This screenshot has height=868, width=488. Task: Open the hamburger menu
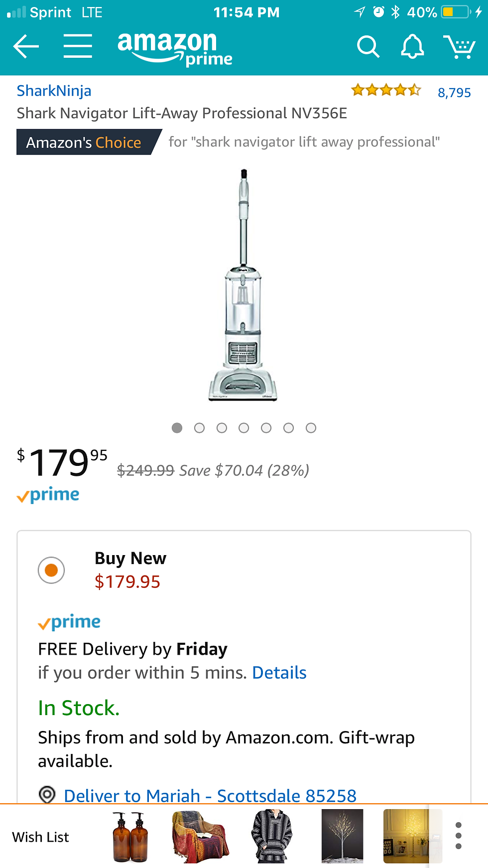pos(78,47)
